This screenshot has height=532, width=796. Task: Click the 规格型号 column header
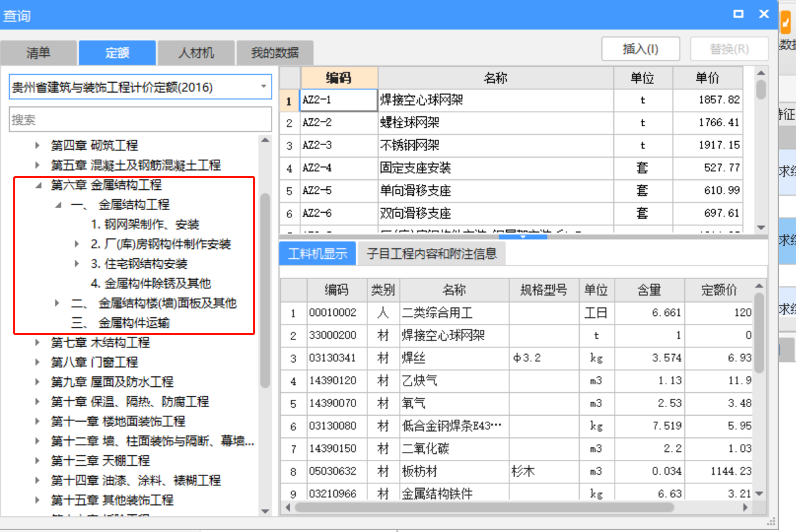[544, 290]
